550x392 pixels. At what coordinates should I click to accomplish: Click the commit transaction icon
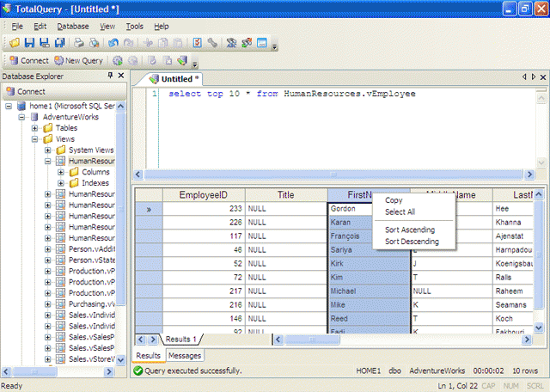point(152,61)
